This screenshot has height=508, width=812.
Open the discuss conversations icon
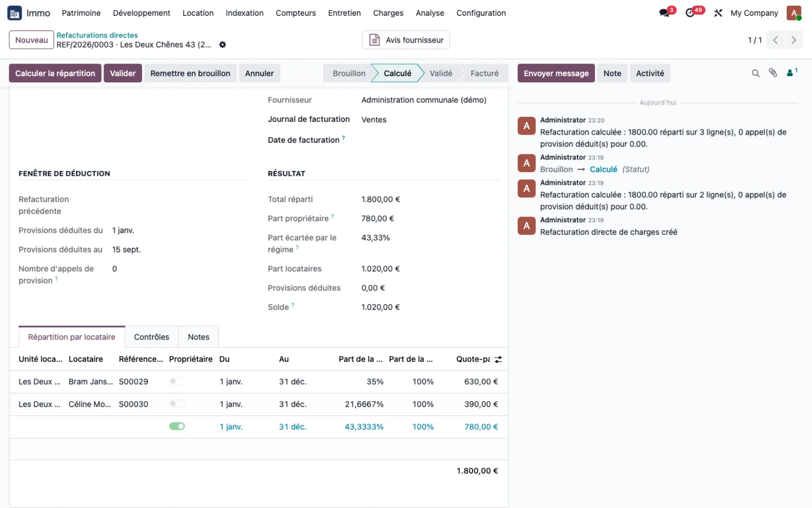click(664, 13)
